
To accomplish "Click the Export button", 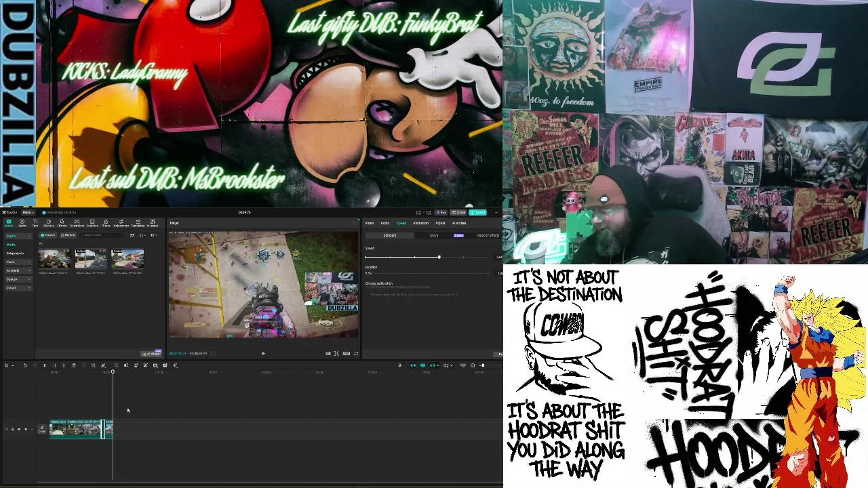I will [477, 212].
